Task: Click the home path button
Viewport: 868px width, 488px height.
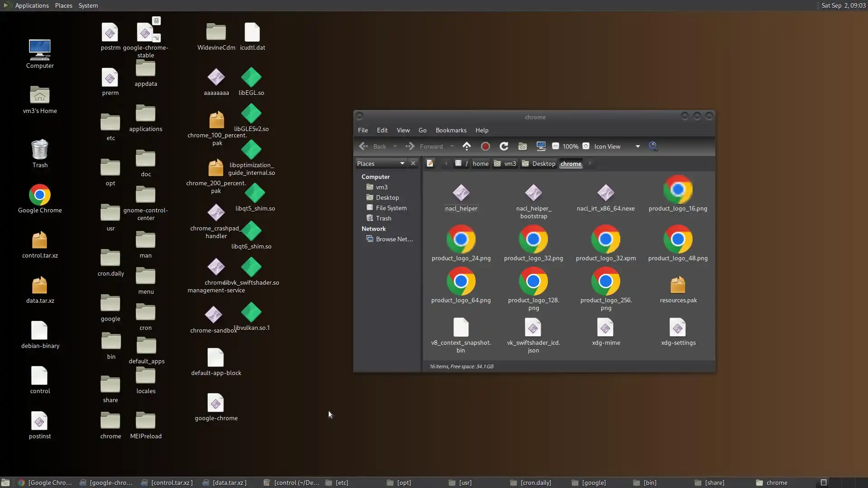Action: pos(480,164)
